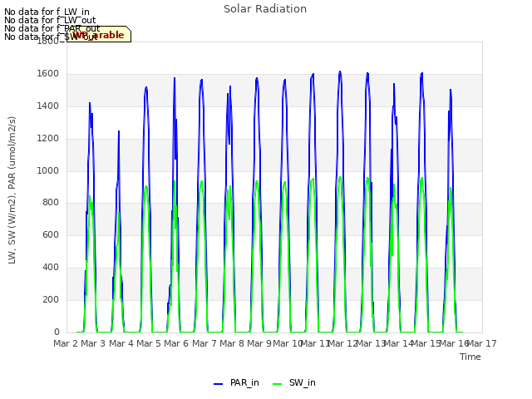This screenshot has height=399, width=532.
Task: Click the 200 y-axis tick label
Action: (51, 299)
